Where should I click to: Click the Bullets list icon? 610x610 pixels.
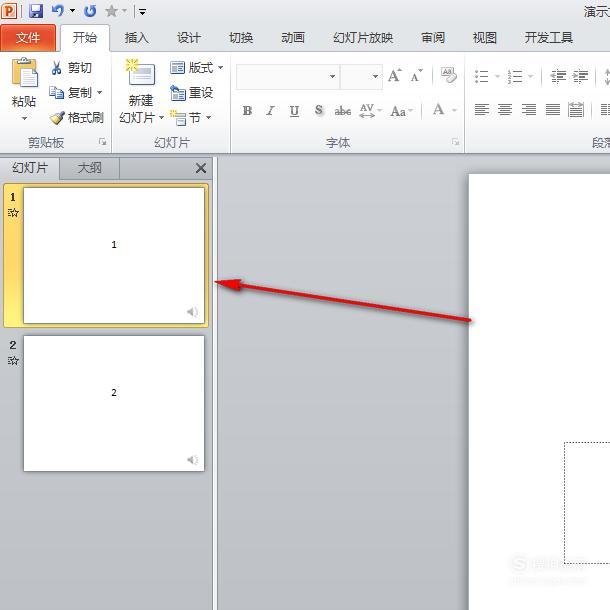pos(482,76)
